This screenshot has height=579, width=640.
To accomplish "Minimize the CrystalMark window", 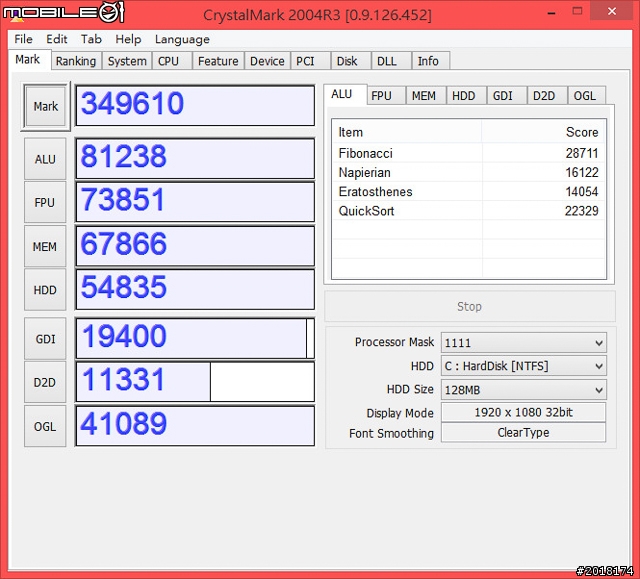I will click(x=551, y=13).
